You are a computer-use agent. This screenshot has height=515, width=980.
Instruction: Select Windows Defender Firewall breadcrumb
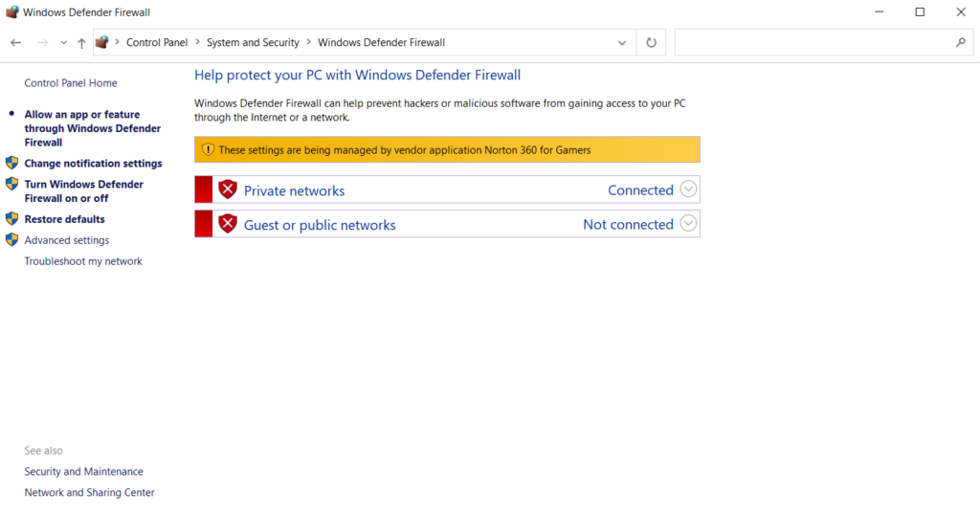coord(381,42)
